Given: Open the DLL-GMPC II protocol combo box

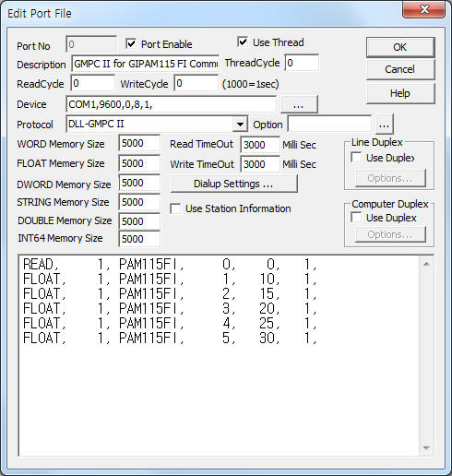Looking at the screenshot, I should (157, 125).
